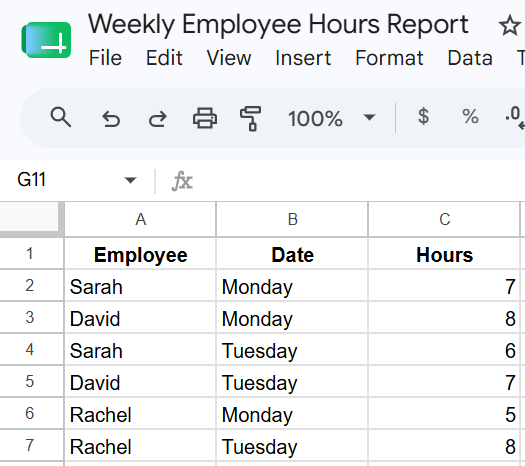Select all cells via corner button
Viewport: 525px width, 466px height.
pyautogui.click(x=31, y=219)
